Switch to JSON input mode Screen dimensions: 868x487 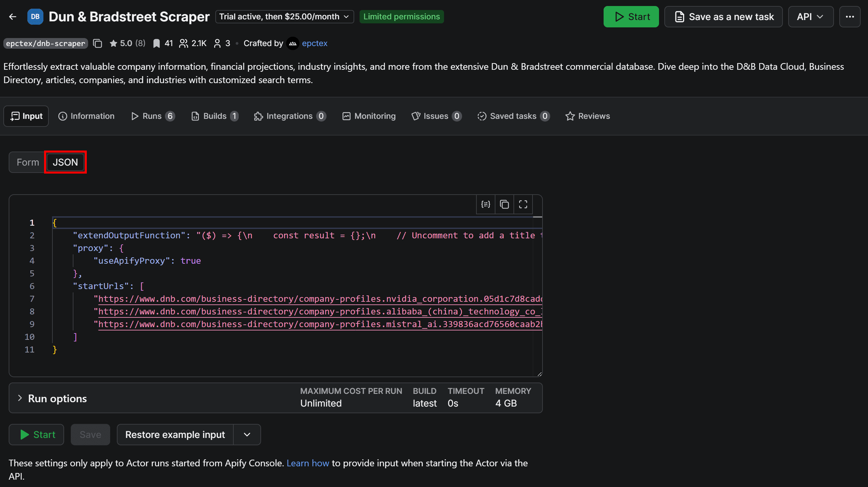pos(65,162)
